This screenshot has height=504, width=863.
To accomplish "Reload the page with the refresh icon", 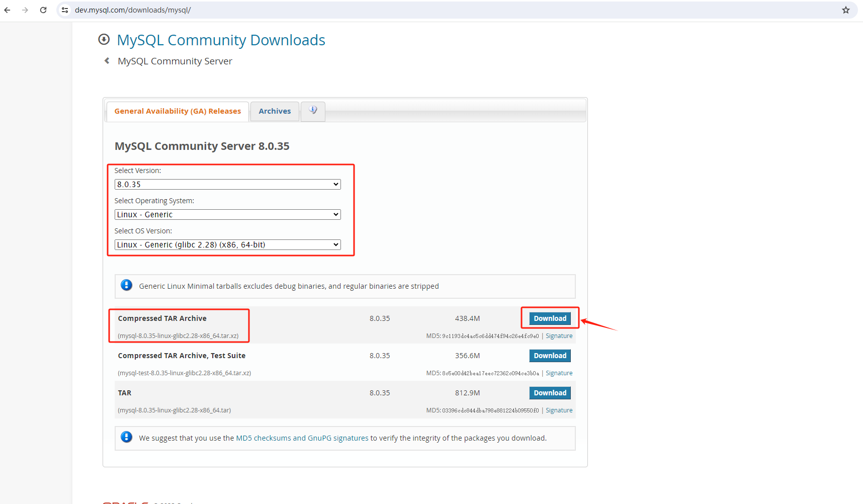I will 43,10.
